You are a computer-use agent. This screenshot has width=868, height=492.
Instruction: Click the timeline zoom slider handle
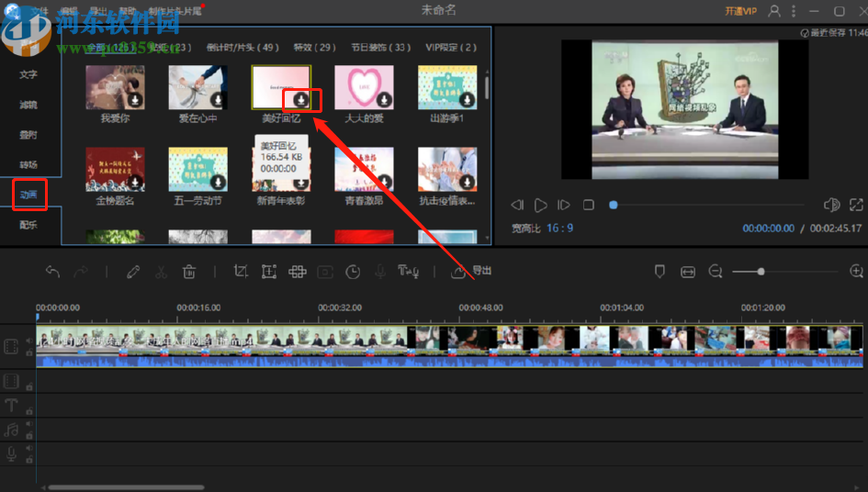(x=761, y=271)
